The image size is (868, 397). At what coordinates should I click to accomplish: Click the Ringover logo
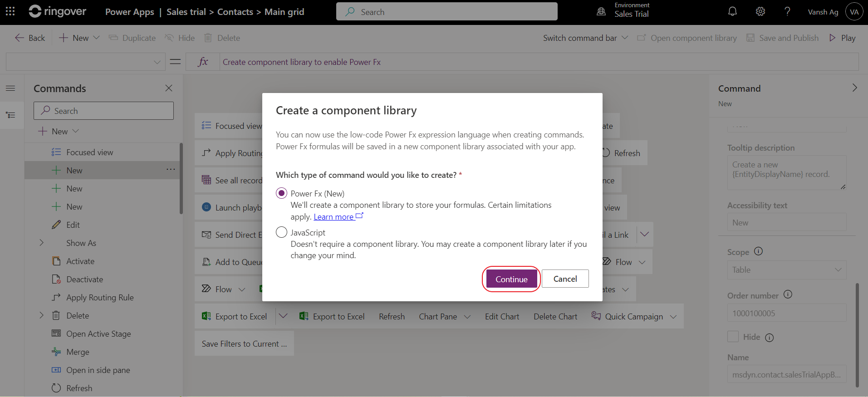[x=58, y=12]
